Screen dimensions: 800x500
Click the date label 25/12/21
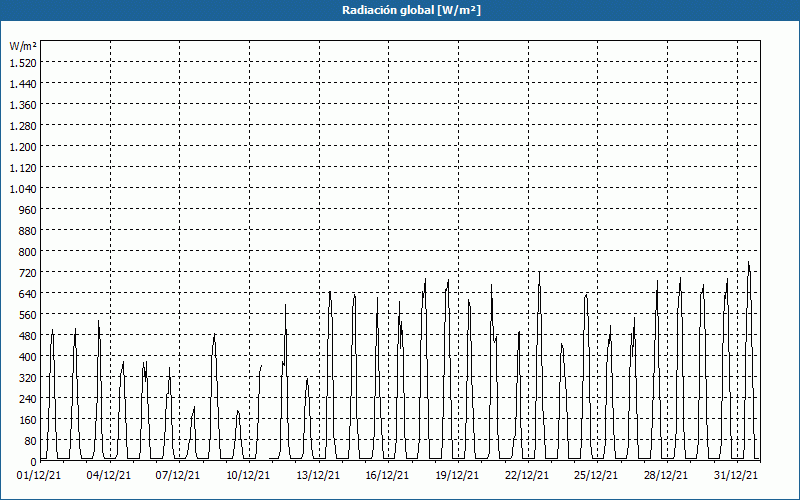pyautogui.click(x=596, y=476)
